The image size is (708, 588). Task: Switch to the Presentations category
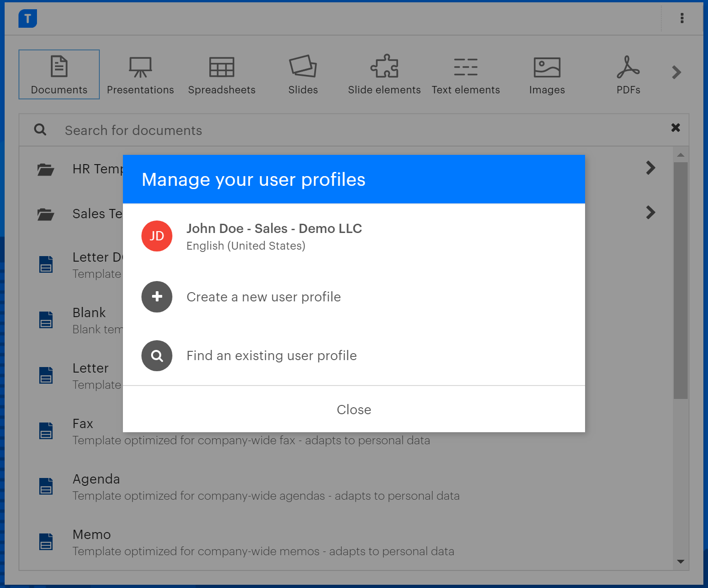140,74
